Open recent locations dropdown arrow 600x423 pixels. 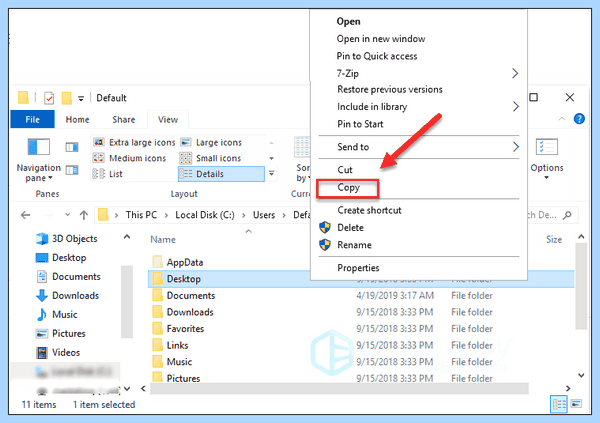point(67,215)
